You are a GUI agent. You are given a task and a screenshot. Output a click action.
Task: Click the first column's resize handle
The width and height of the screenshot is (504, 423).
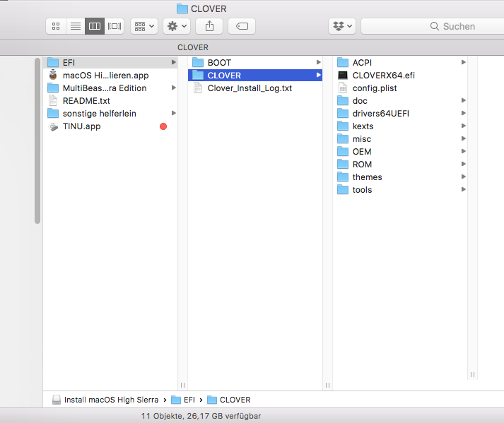tap(182, 385)
